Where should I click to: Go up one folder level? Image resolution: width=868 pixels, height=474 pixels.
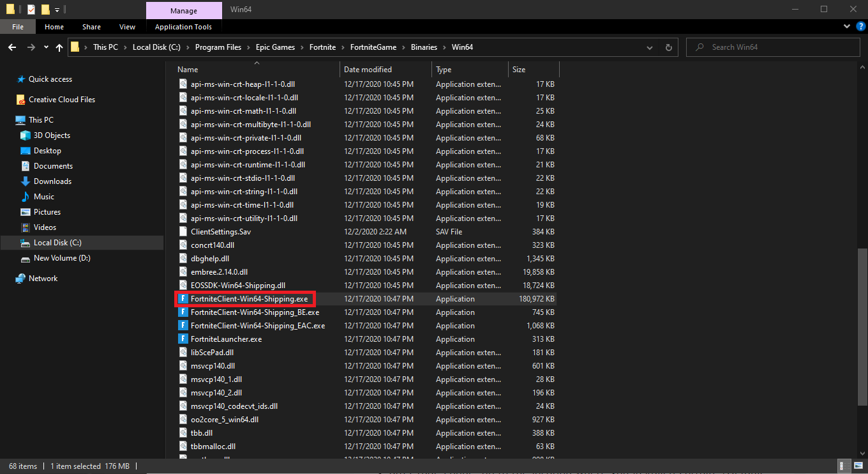(59, 47)
